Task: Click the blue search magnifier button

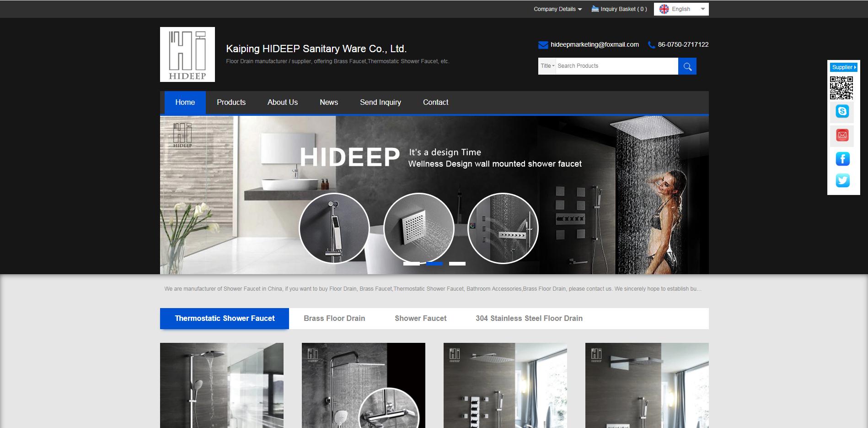Action: click(x=687, y=66)
